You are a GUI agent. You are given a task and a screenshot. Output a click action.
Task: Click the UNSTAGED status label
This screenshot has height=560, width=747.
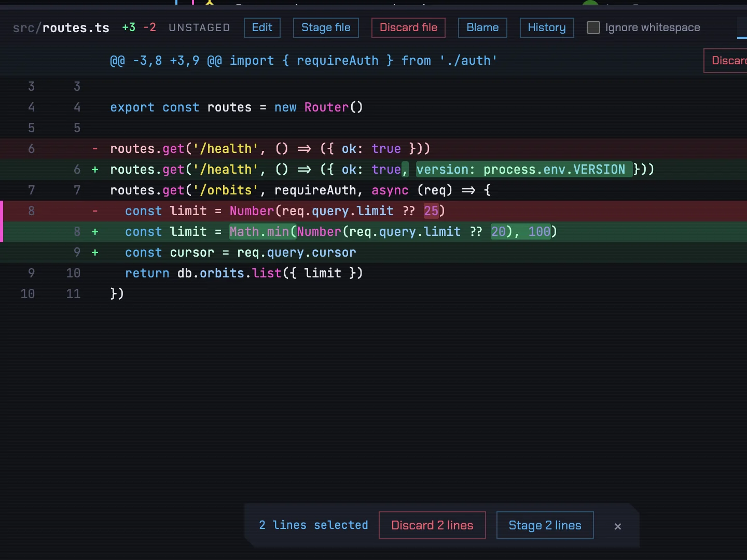tap(199, 27)
